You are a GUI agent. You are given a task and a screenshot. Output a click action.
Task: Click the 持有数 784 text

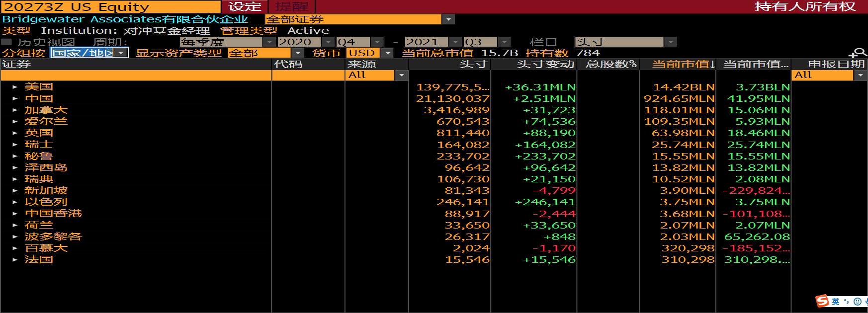pyautogui.click(x=562, y=53)
